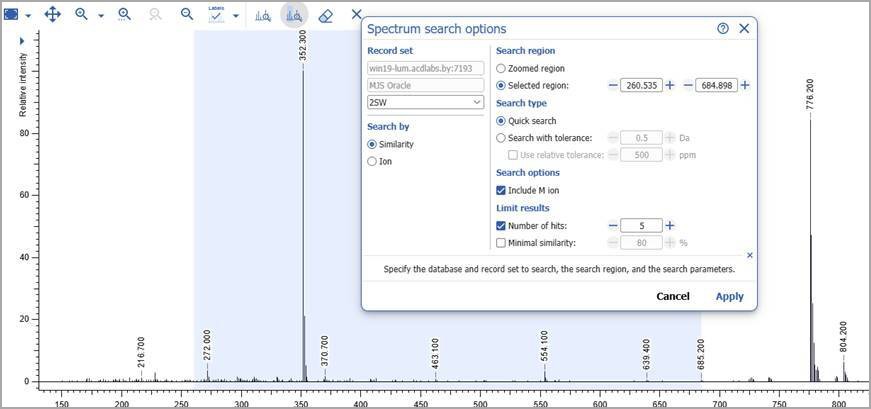
Task: Check Use relative tolerance checkbox
Action: click(x=513, y=155)
